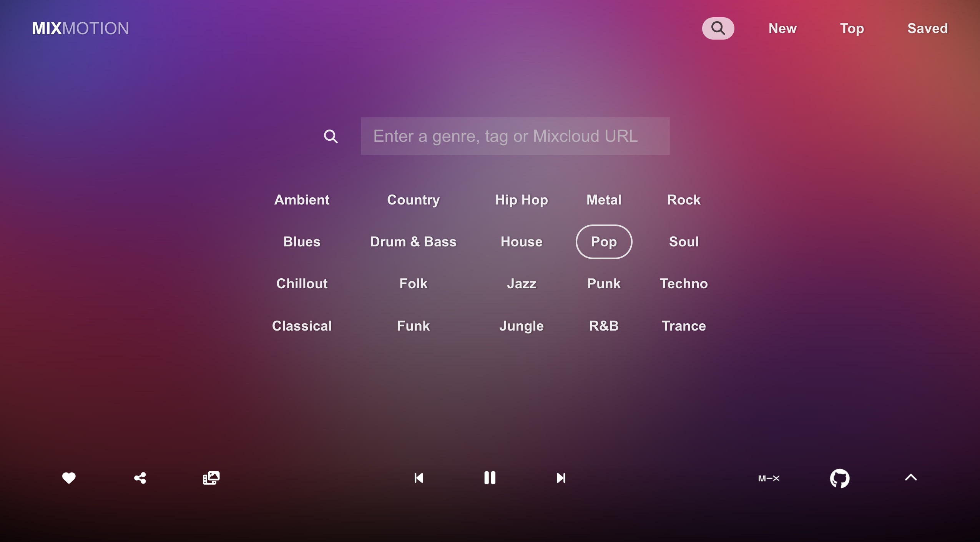Skip to the next track

coord(561,478)
